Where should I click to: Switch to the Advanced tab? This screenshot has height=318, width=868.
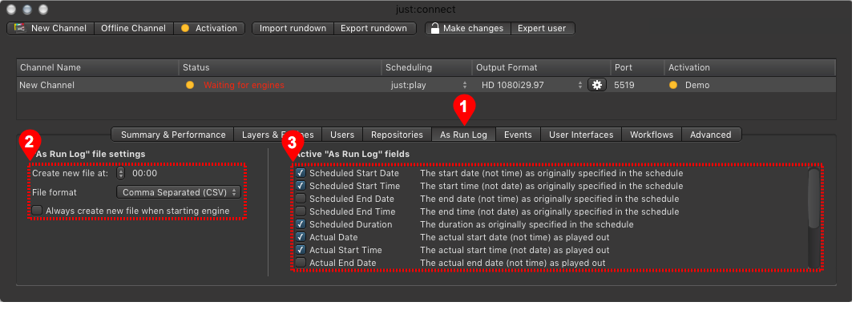(x=711, y=135)
